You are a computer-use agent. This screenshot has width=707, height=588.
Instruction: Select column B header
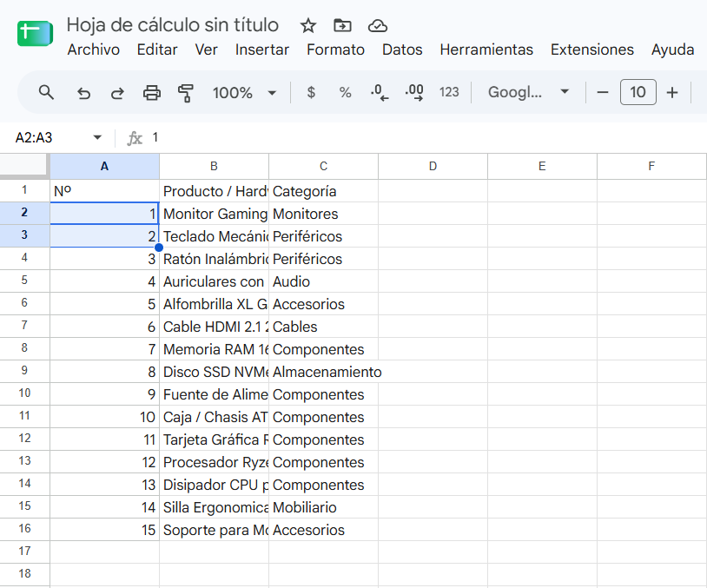click(x=215, y=167)
